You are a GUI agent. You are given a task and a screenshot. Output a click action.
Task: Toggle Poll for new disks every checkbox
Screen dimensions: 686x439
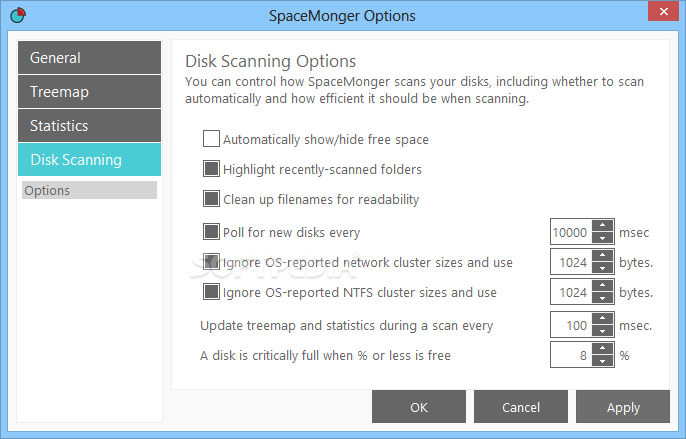pyautogui.click(x=211, y=232)
